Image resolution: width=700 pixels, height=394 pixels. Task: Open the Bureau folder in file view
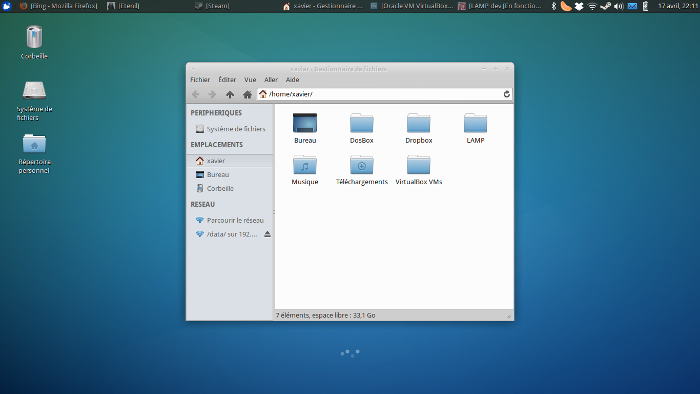point(305,129)
